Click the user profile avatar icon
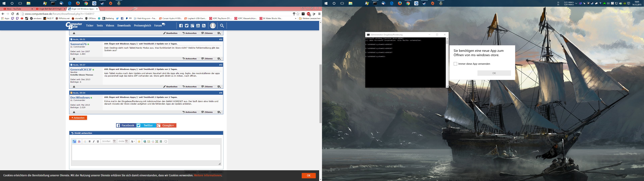Screen dimensions: 644x181 point(213,25)
